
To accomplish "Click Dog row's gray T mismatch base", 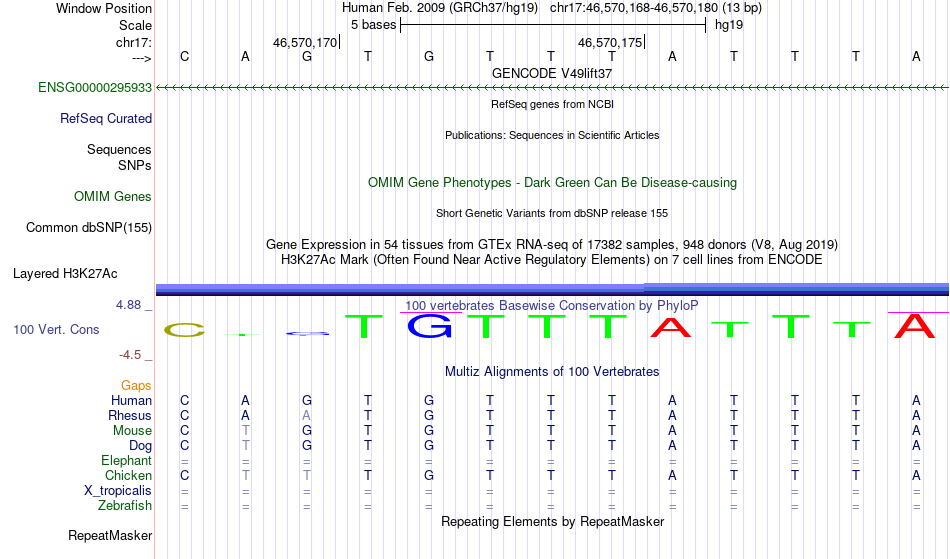I will (x=245, y=446).
